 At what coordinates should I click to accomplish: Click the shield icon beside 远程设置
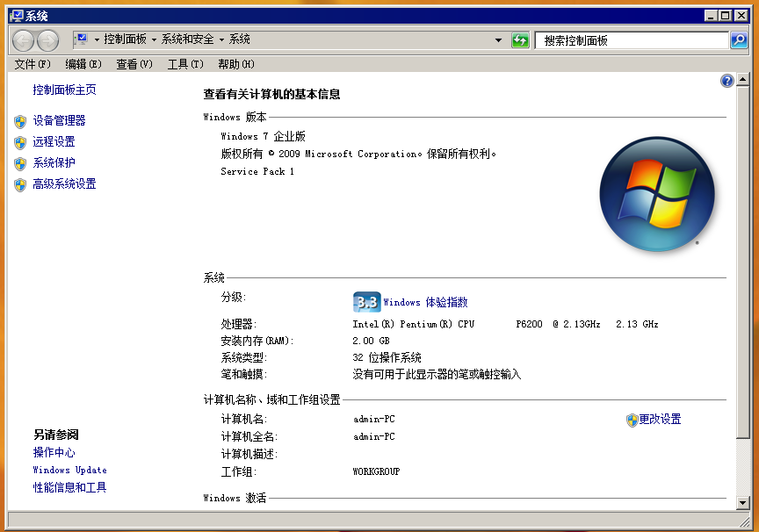21,141
